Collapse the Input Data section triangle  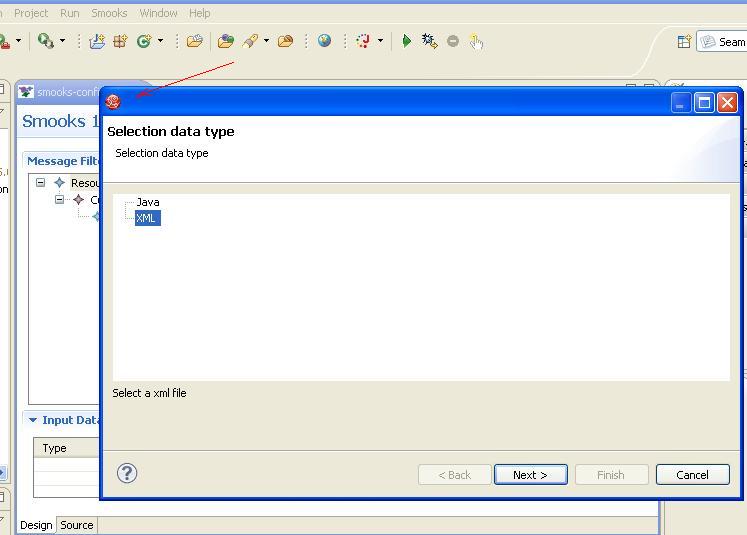32,420
